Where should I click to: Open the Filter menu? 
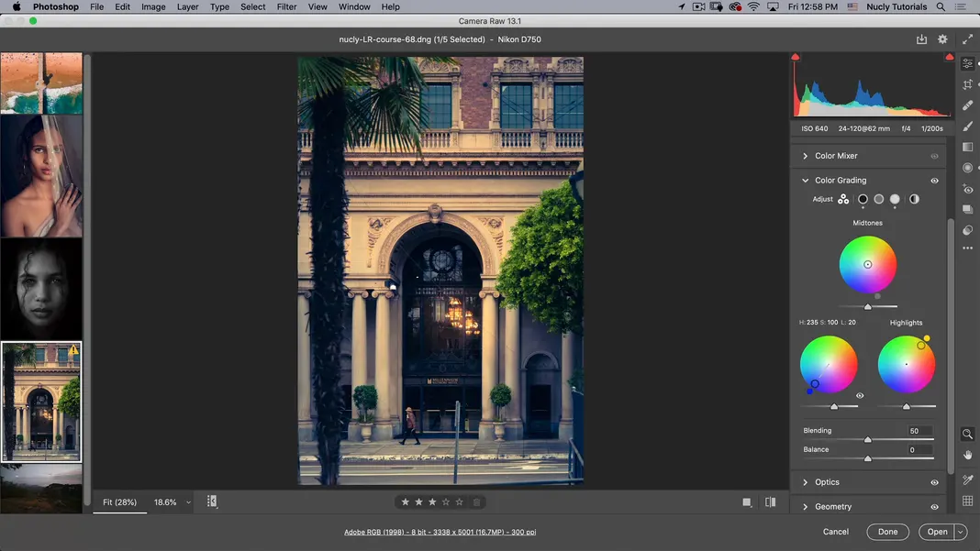coord(287,6)
